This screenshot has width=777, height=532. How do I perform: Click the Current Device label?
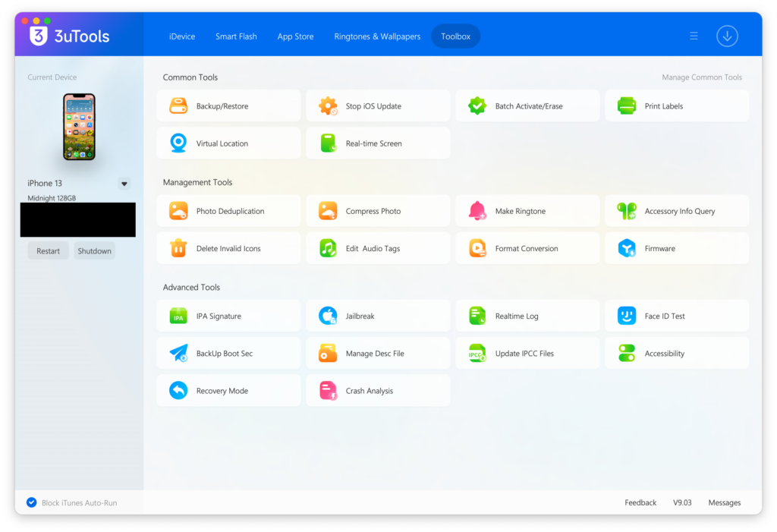[52, 77]
